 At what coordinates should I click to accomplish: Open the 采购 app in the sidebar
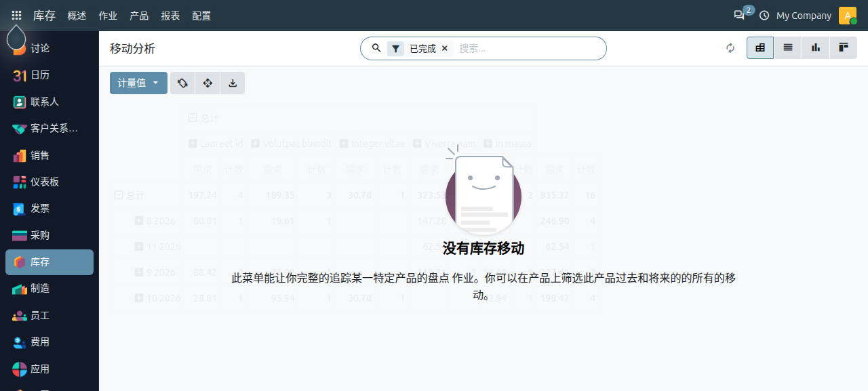(50, 235)
